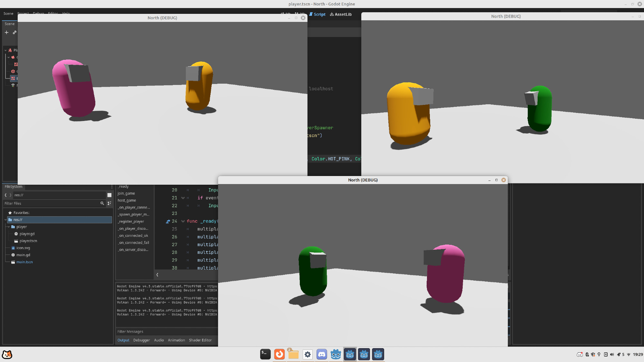The width and height of the screenshot is (644, 362).
Task: Jump to _spawn_player_m... in the method list
Action: pos(133,215)
